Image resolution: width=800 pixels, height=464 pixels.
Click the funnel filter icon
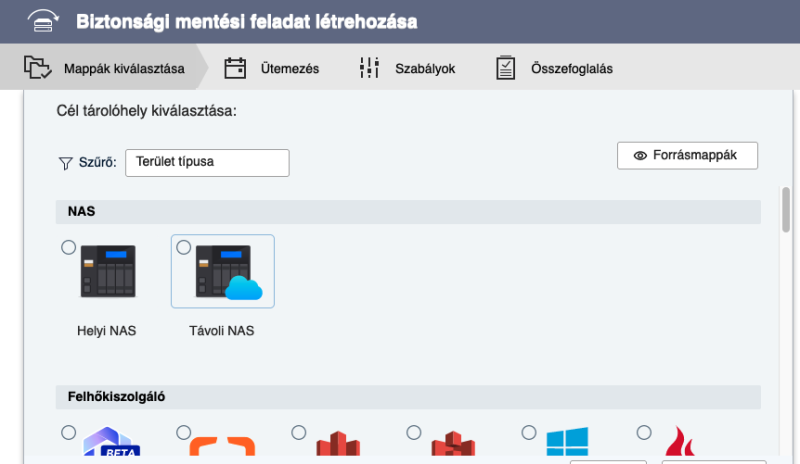(x=65, y=163)
